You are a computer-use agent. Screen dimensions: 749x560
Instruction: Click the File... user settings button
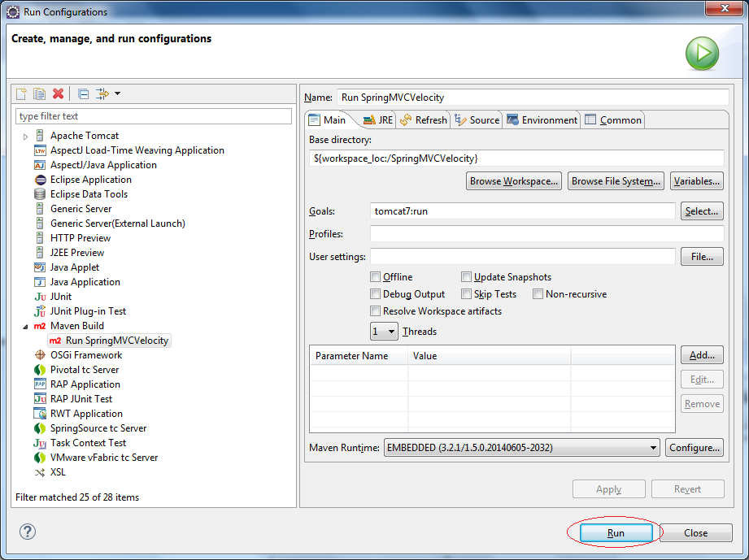click(x=702, y=256)
